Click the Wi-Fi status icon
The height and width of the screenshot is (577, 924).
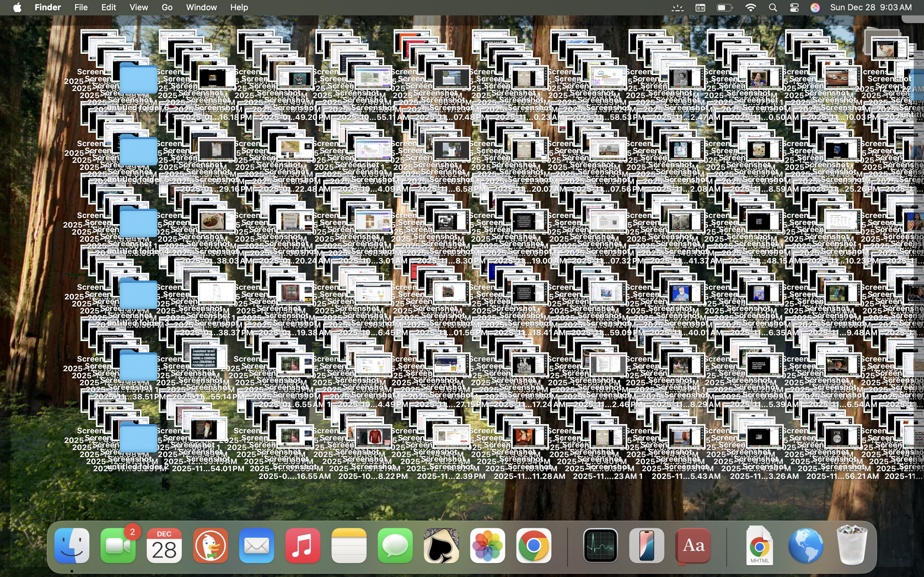pos(751,8)
